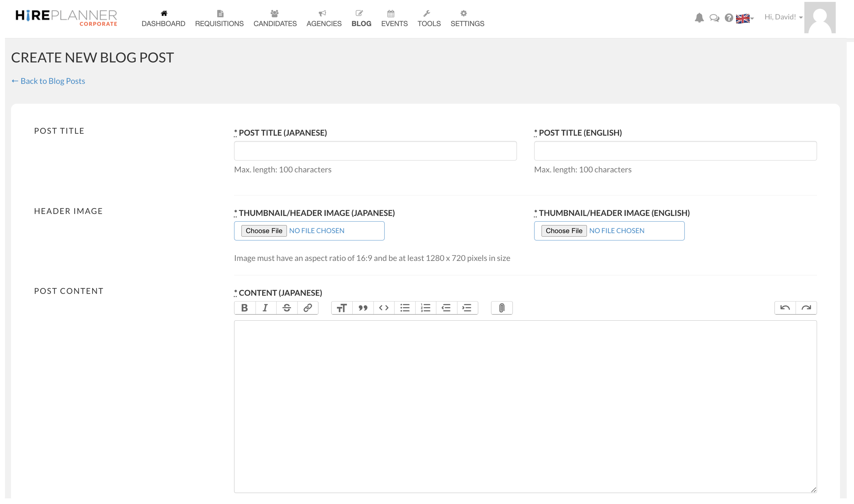The height and width of the screenshot is (504, 854).
Task: Create a numbered list
Action: coord(425,308)
